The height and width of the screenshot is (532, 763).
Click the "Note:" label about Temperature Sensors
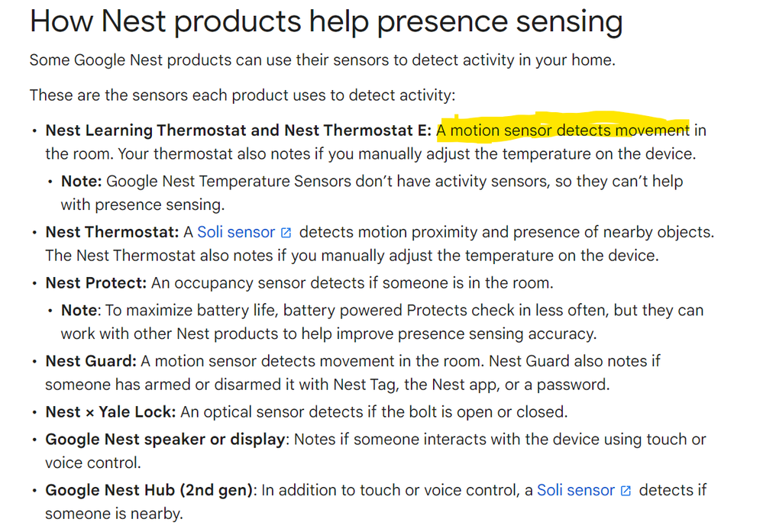coord(81,182)
